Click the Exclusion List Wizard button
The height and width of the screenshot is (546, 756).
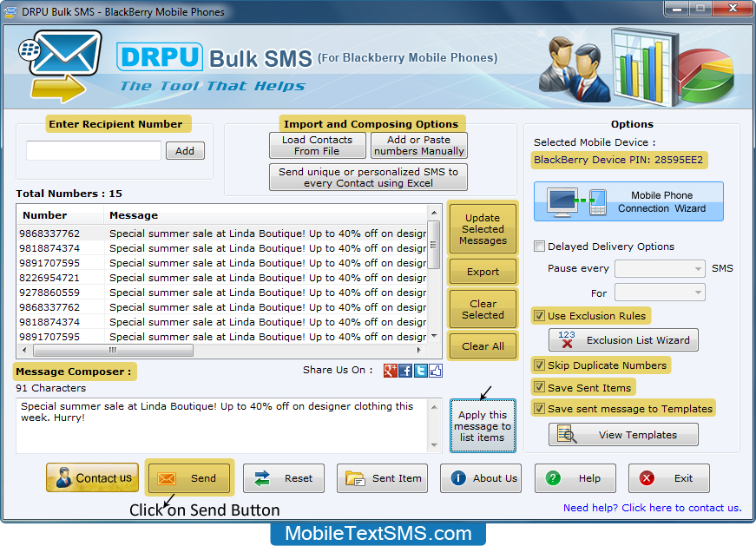[623, 340]
